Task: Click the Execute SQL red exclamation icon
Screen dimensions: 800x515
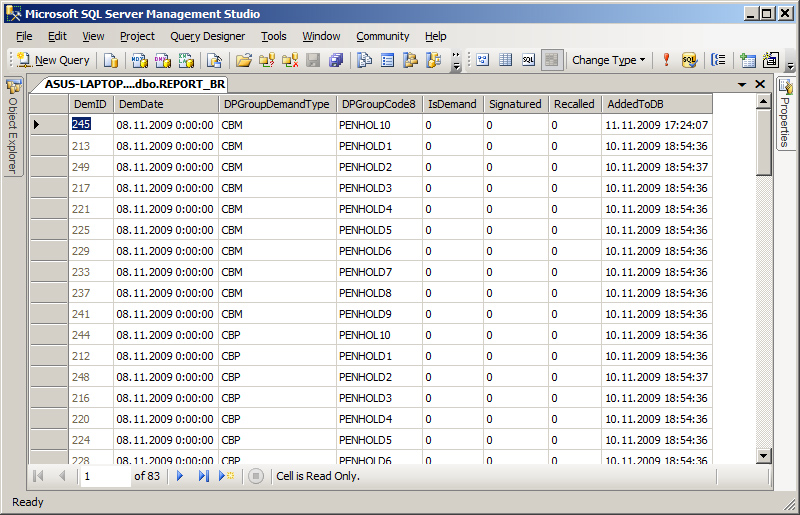Action: pos(666,60)
